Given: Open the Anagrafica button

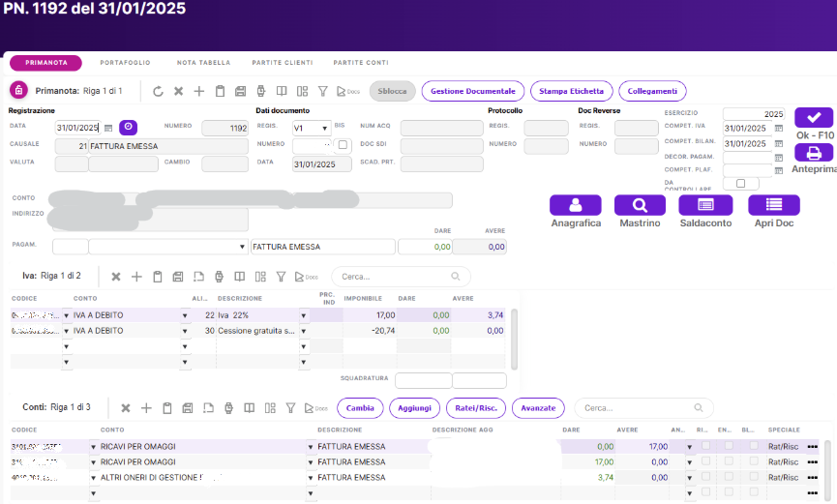Looking at the screenshot, I should tap(576, 205).
